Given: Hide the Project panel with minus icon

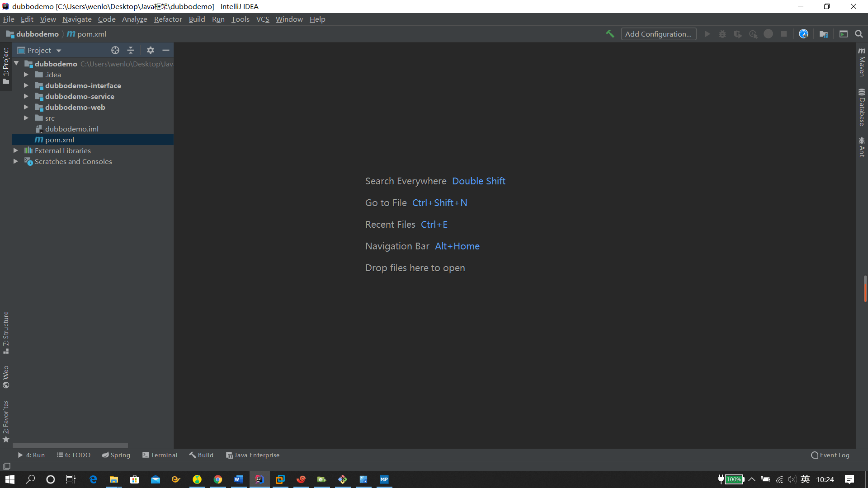Looking at the screenshot, I should point(166,50).
